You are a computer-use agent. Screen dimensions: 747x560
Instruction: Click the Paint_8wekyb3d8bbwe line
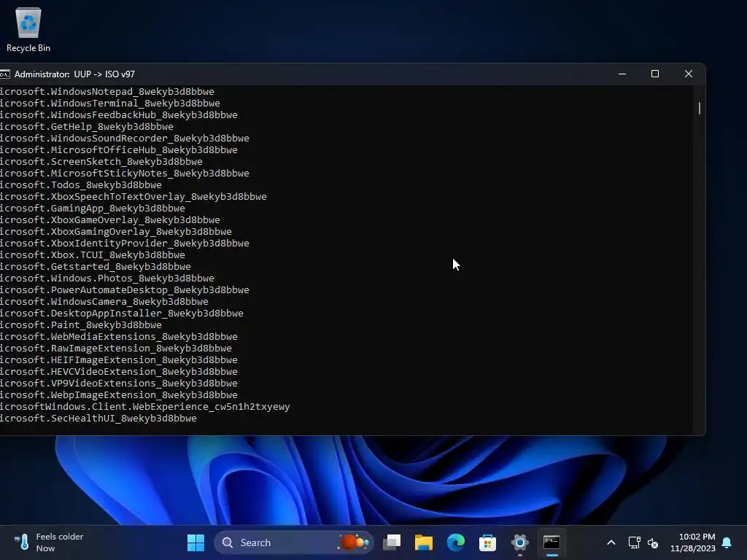[81, 324]
